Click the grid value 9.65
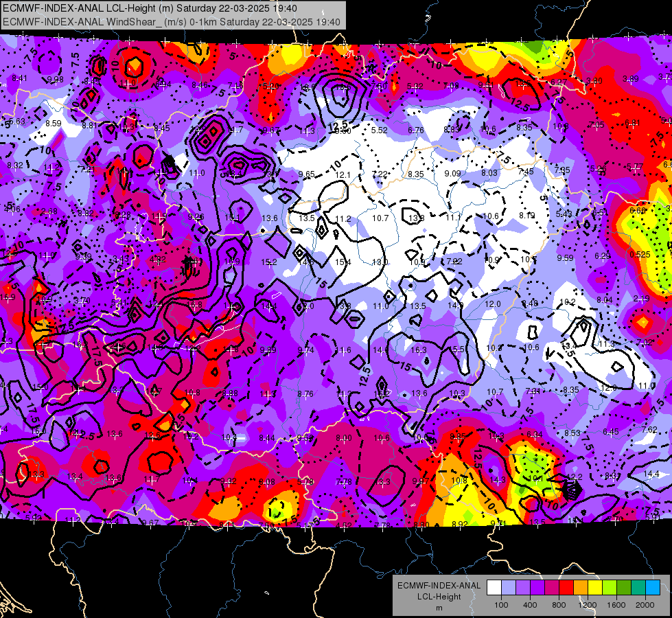The image size is (672, 618). click(x=306, y=174)
